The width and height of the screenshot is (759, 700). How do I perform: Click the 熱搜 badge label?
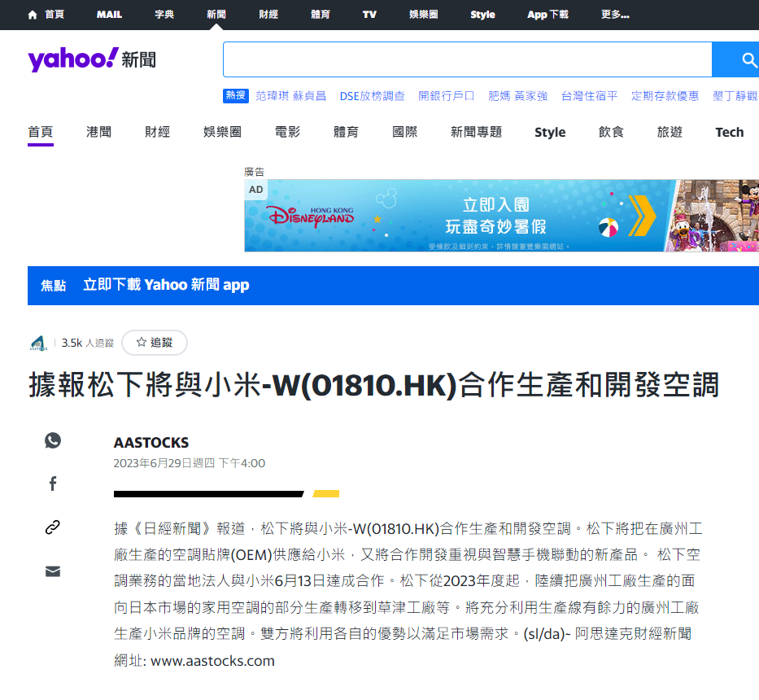point(236,95)
